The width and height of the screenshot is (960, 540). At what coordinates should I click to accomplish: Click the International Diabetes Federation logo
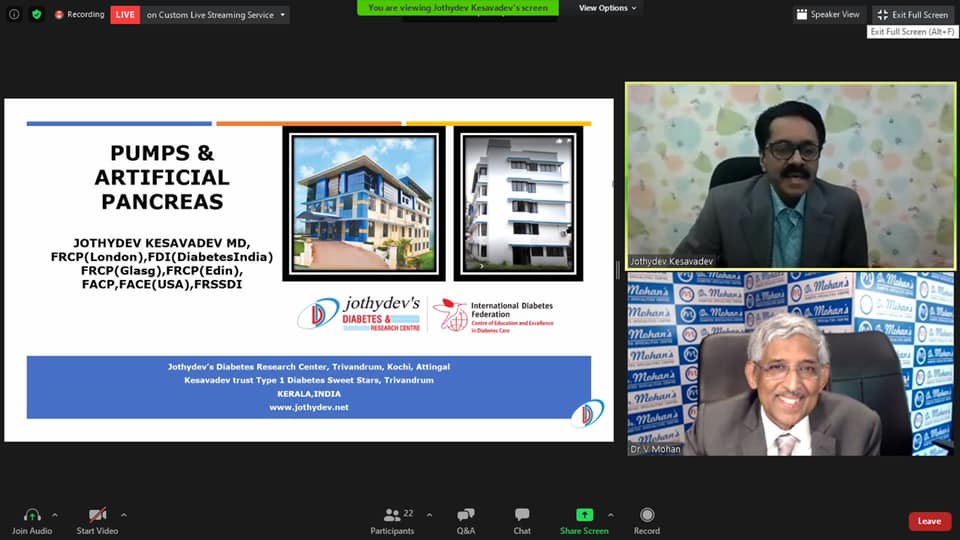tap(493, 316)
